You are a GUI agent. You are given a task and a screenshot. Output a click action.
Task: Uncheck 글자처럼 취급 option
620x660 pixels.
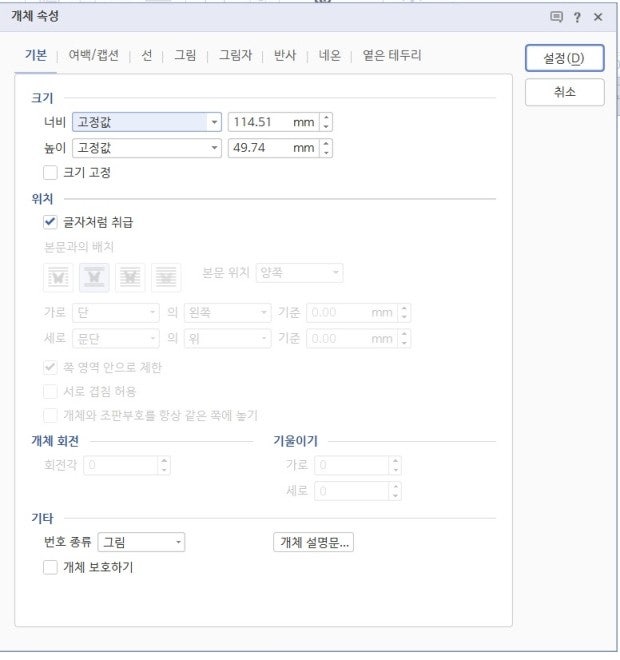point(51,222)
